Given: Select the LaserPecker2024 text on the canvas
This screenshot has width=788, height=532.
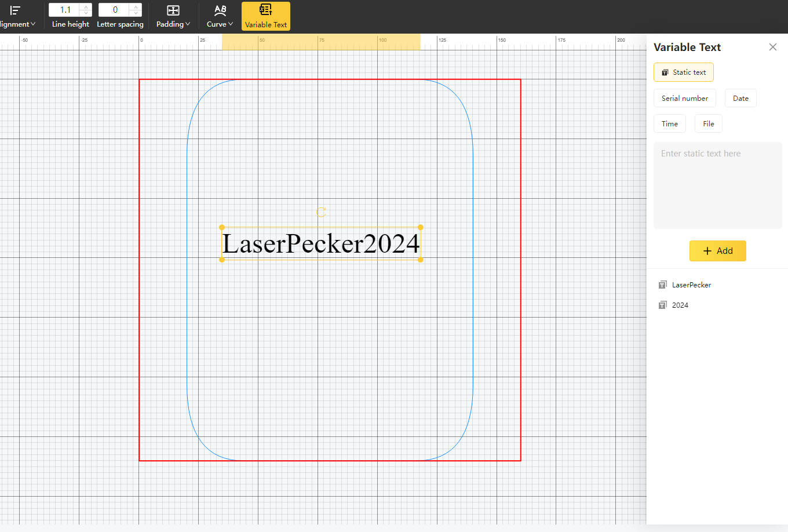Looking at the screenshot, I should pyautogui.click(x=321, y=243).
